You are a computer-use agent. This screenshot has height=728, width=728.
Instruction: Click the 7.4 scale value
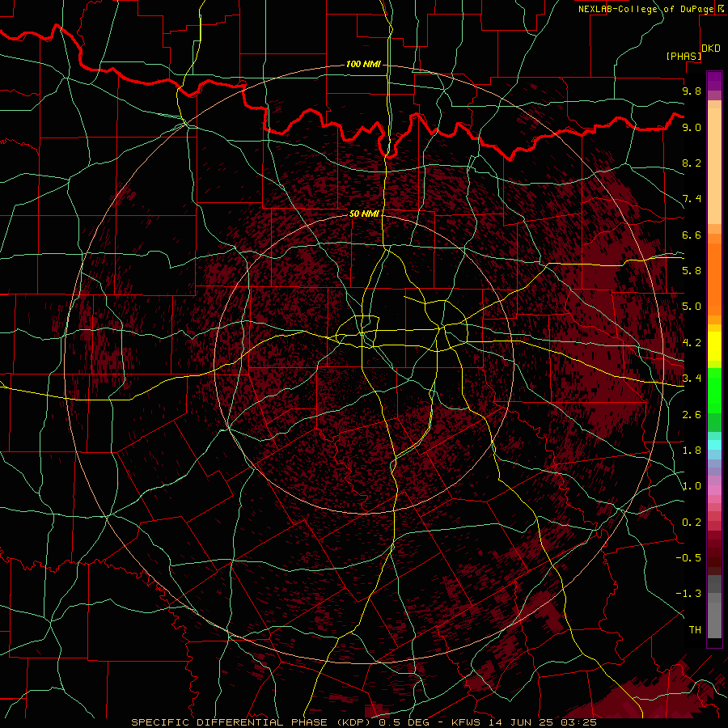click(692, 199)
